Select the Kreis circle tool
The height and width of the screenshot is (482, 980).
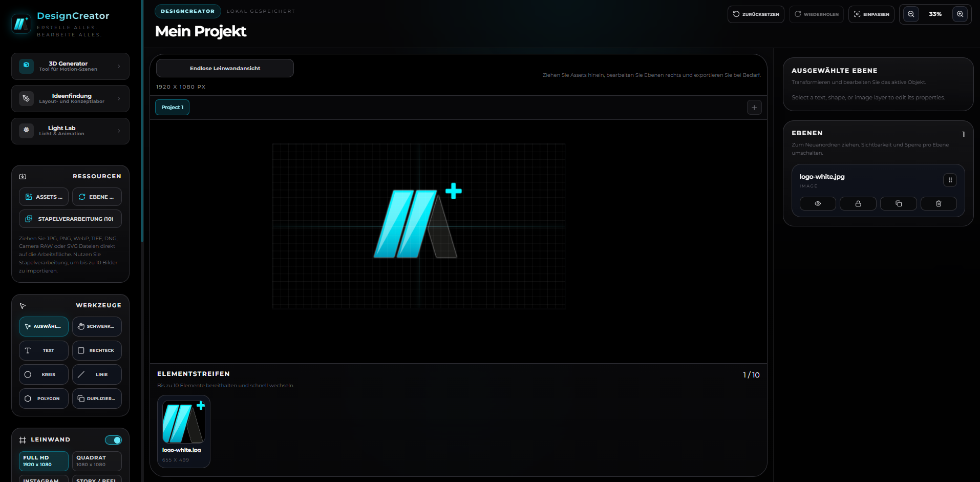[x=44, y=374]
